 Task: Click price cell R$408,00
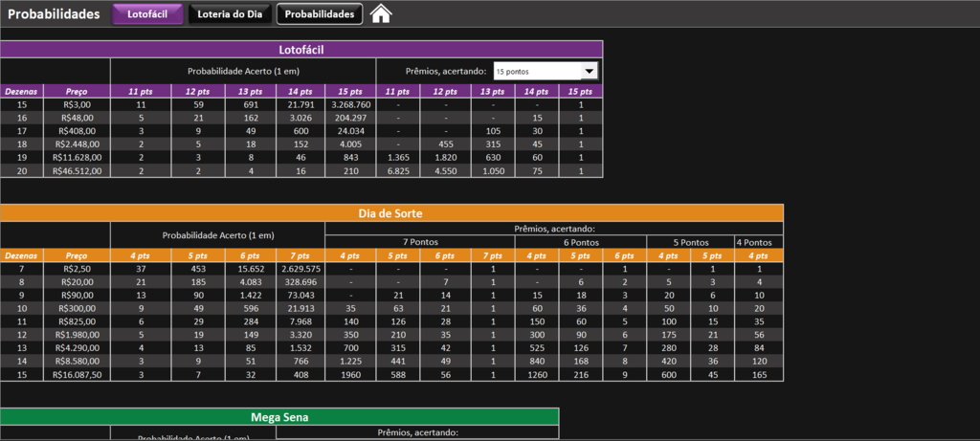[77, 130]
